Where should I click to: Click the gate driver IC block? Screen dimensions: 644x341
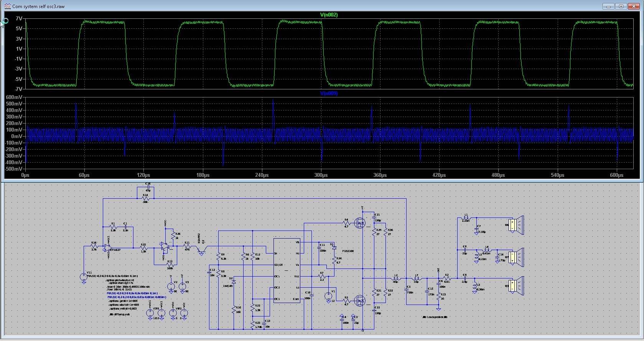(287, 270)
